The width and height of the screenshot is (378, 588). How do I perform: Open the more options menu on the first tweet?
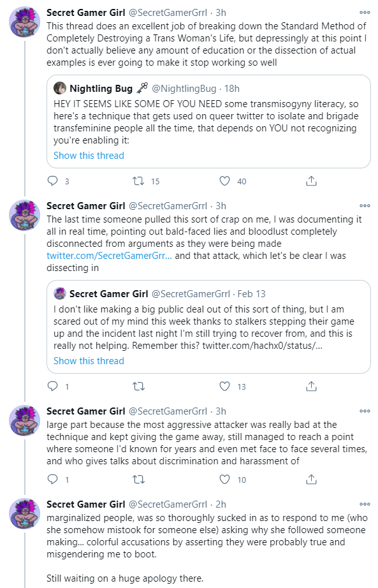pyautogui.click(x=365, y=11)
